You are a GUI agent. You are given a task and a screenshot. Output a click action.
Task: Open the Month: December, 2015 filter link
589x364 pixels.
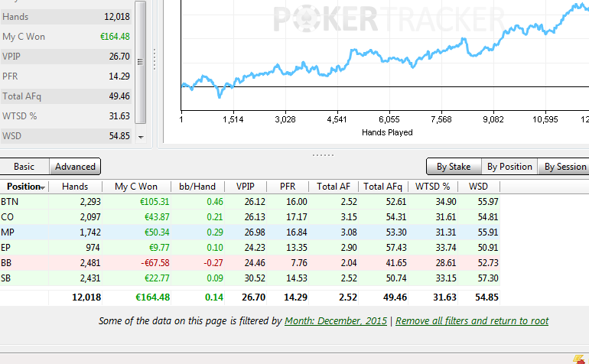[x=336, y=321]
